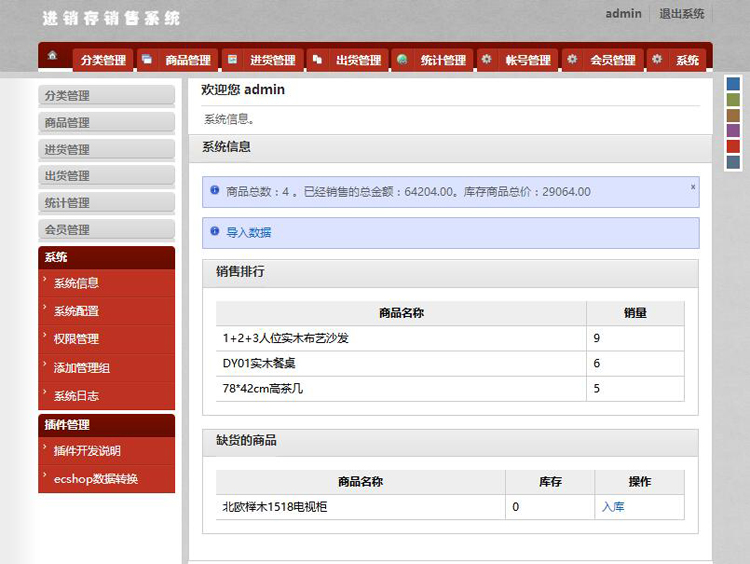Expand the 出货管理 sidebar section

(106, 176)
